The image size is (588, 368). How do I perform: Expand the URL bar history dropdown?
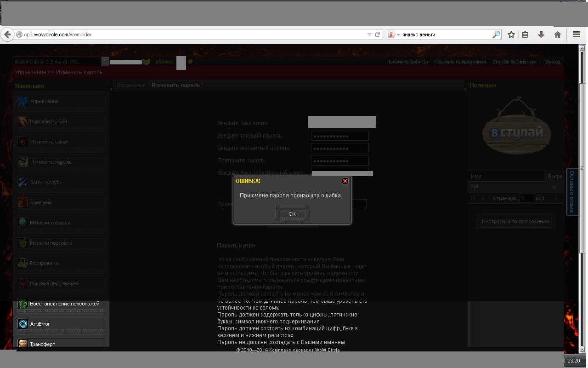click(x=369, y=34)
